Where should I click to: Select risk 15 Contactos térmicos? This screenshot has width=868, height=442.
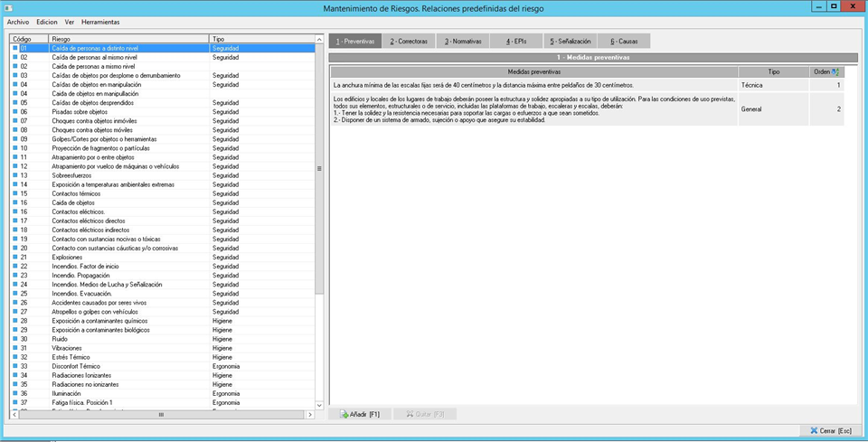pyautogui.click(x=163, y=193)
